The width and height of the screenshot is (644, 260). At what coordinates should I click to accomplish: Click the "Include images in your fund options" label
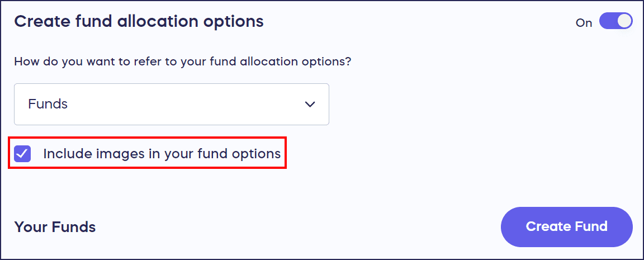click(x=162, y=154)
